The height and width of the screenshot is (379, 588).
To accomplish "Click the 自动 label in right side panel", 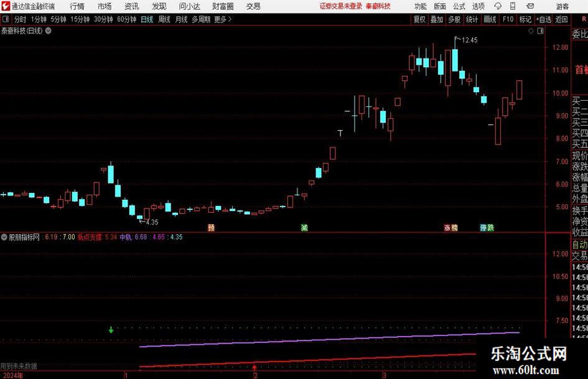I will tap(580, 245).
